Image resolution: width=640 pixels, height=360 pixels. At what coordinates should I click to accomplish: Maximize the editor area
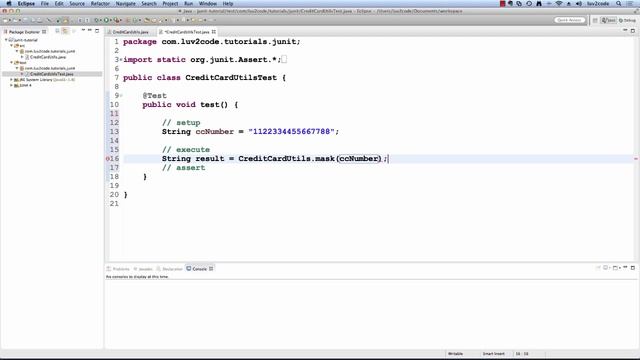[x=633, y=31]
